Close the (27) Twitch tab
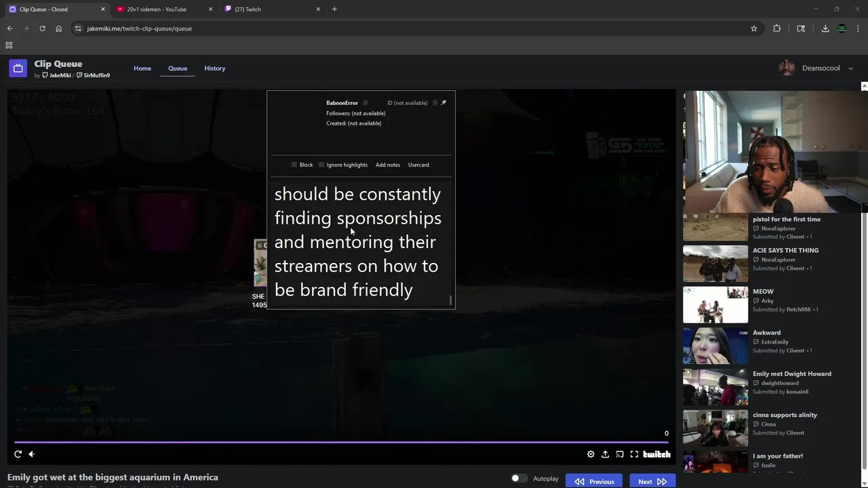 [318, 9]
